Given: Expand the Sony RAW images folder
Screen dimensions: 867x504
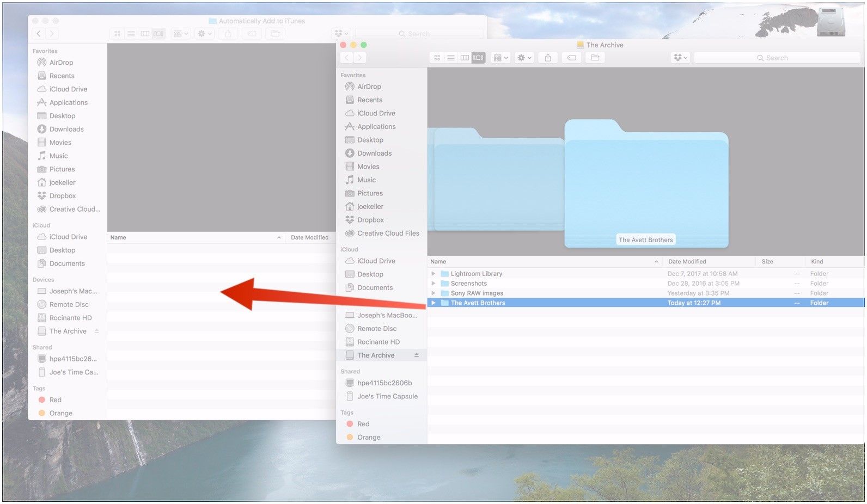Looking at the screenshot, I should [x=433, y=293].
